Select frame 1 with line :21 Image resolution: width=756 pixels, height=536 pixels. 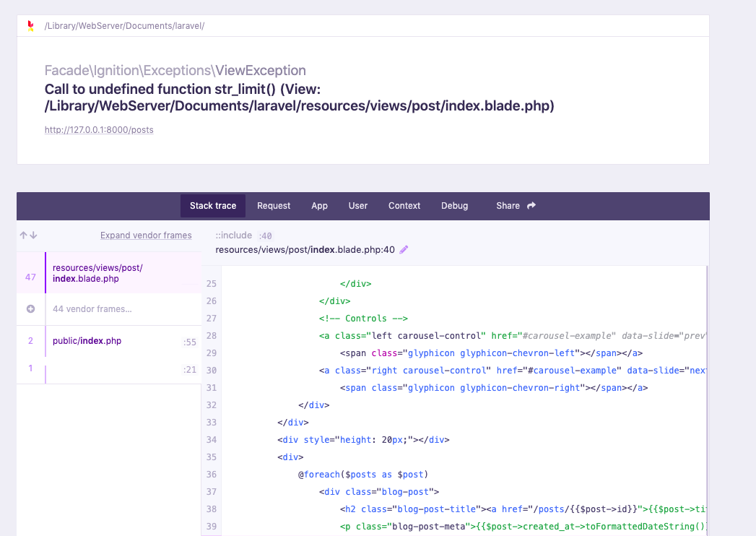click(109, 370)
